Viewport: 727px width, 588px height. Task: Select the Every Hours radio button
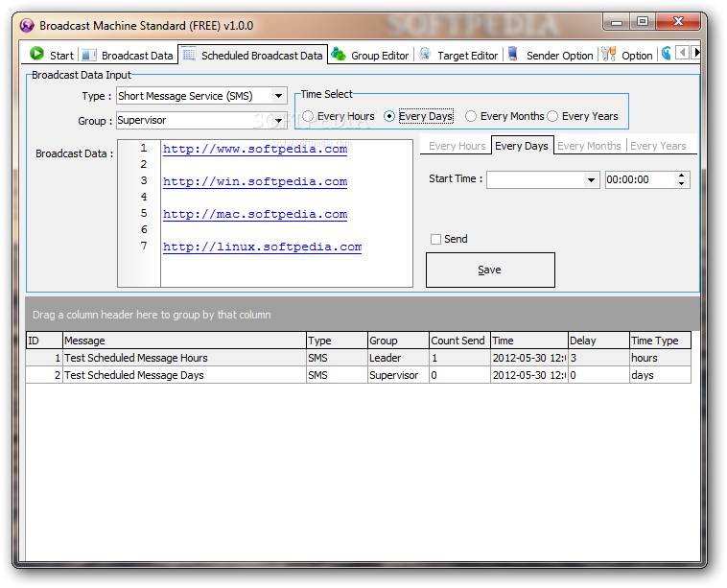[x=308, y=116]
